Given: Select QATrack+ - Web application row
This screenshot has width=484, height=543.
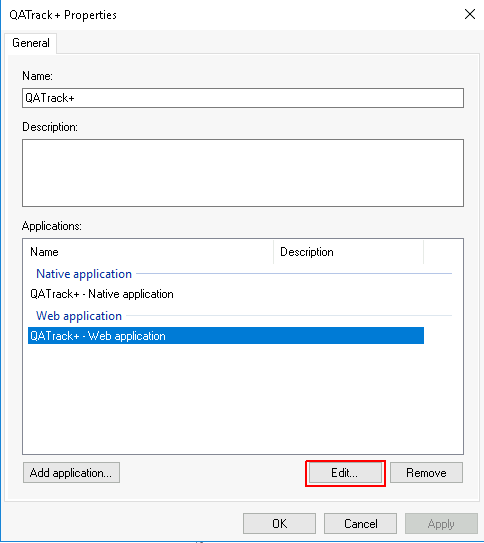Looking at the screenshot, I should 226,336.
